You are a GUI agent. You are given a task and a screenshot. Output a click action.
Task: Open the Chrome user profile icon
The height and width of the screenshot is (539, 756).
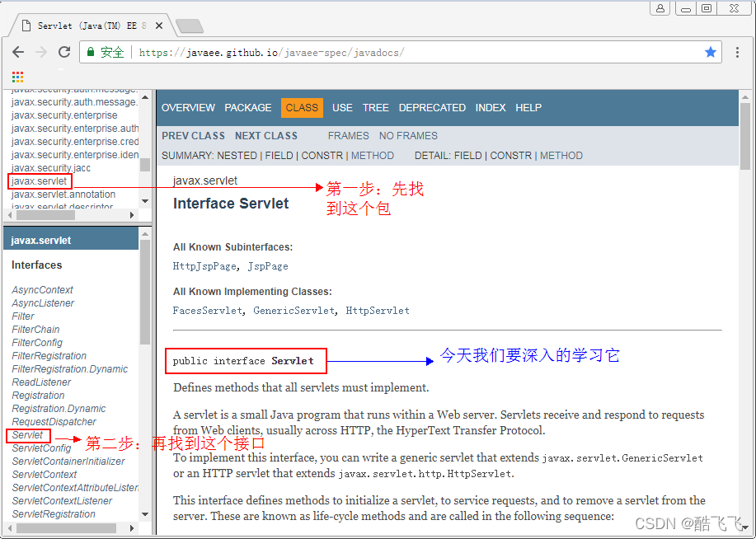660,8
